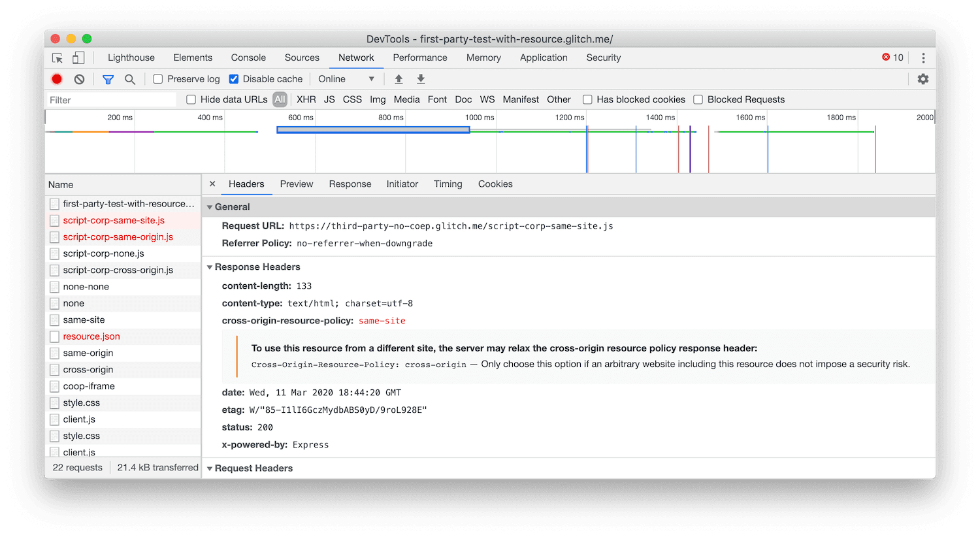Expand the Request Headers section
The width and height of the screenshot is (980, 537).
point(210,468)
